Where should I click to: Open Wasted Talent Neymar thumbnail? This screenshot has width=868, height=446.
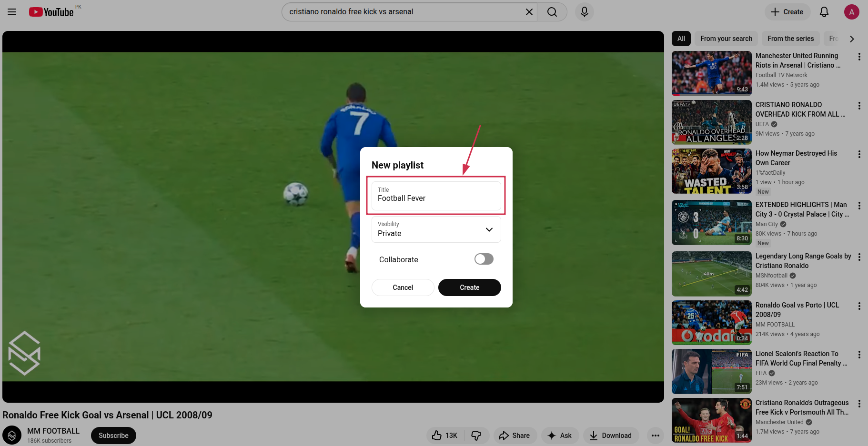[712, 171]
